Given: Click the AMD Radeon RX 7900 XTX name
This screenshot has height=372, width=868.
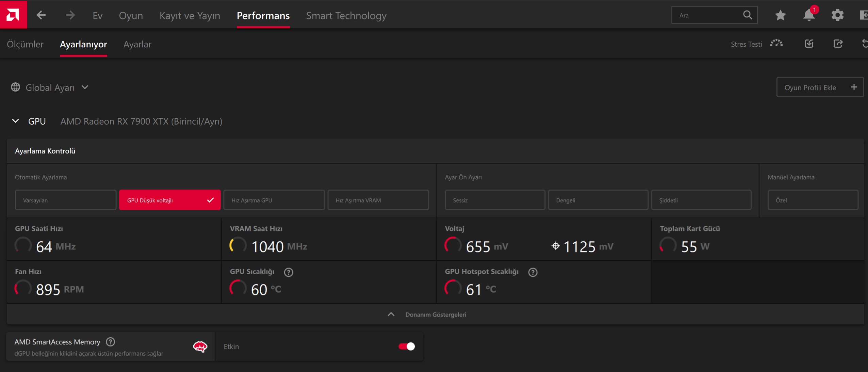Looking at the screenshot, I should (x=141, y=121).
